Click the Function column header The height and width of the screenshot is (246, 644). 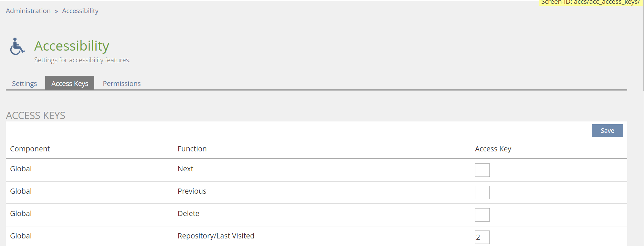click(x=192, y=149)
